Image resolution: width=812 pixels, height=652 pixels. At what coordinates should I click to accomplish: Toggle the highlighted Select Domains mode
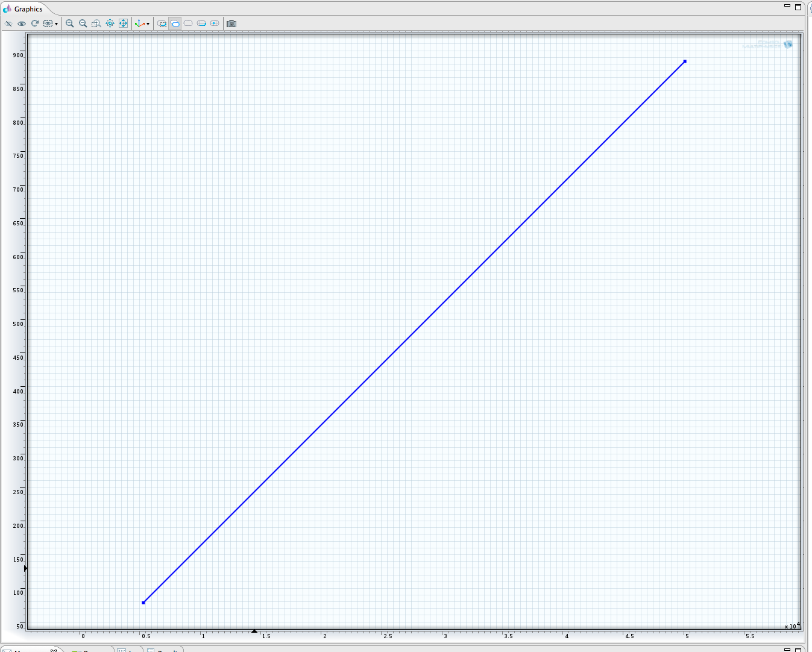tap(175, 24)
